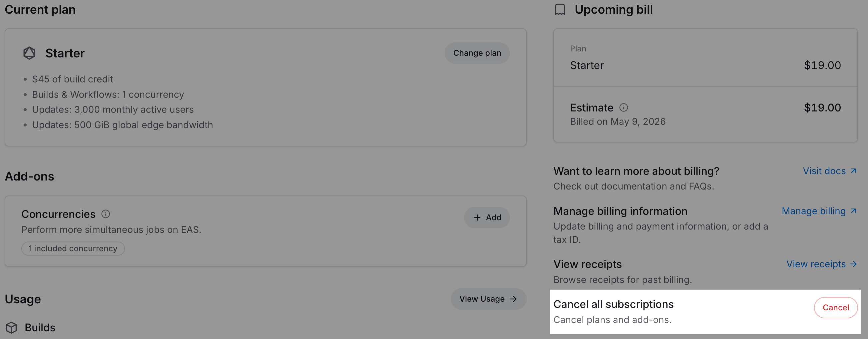Image resolution: width=868 pixels, height=339 pixels.
Task: Add a concurrency with the Add button
Action: 487,218
